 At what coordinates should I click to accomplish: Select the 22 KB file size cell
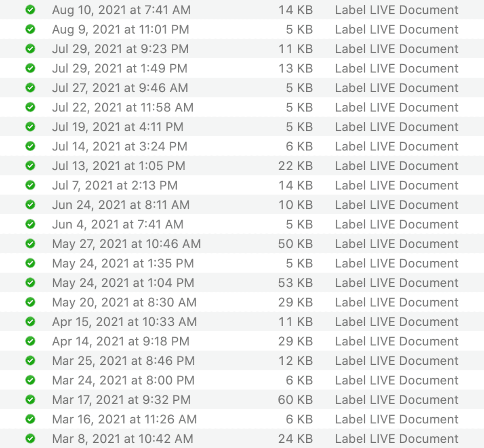(x=295, y=166)
